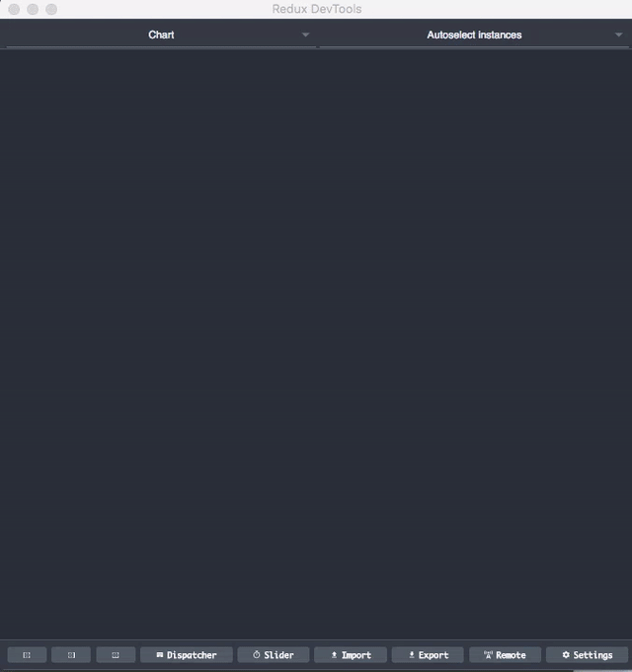Screen dimensions: 632x672
Task: Dock the monitor to the bottom
Action: pyautogui.click(x=116, y=655)
